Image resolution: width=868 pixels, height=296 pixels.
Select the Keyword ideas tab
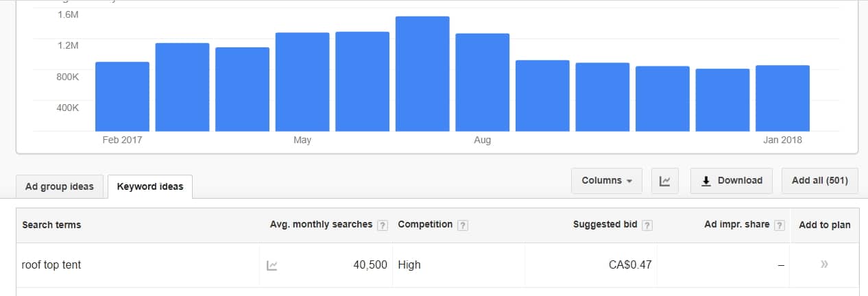tap(150, 186)
